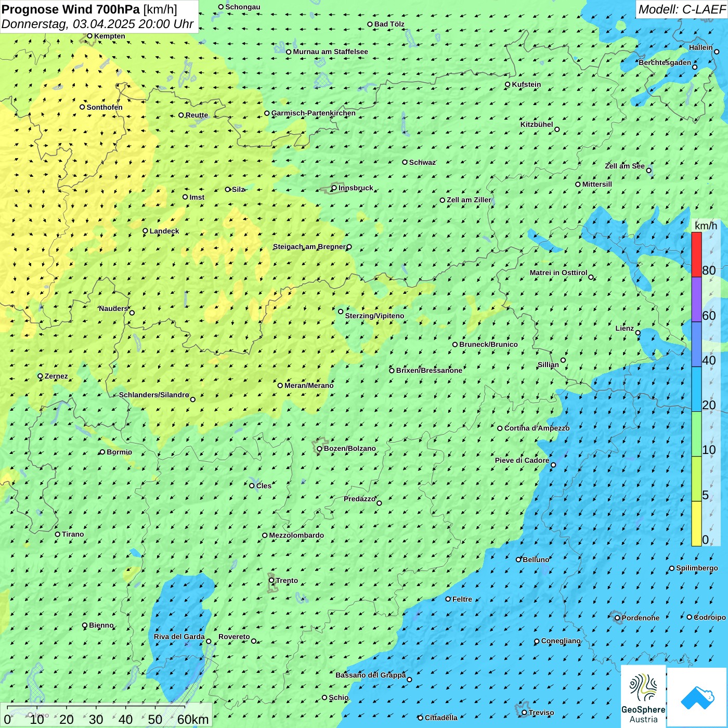Image resolution: width=728 pixels, height=728 pixels.
Task: Select the yellow 0 km/h legend swatch
Action: 696,524
